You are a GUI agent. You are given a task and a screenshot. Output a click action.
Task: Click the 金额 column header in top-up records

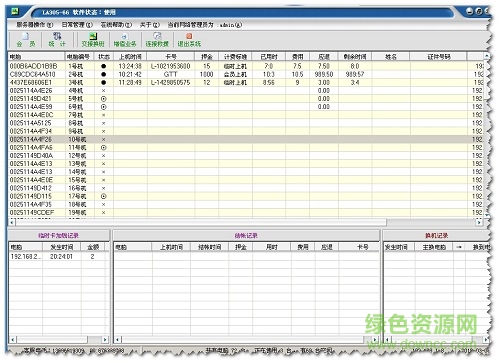[93, 247]
